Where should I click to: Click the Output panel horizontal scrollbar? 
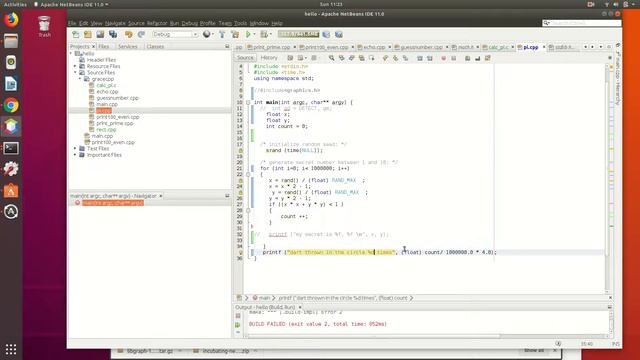(375, 336)
